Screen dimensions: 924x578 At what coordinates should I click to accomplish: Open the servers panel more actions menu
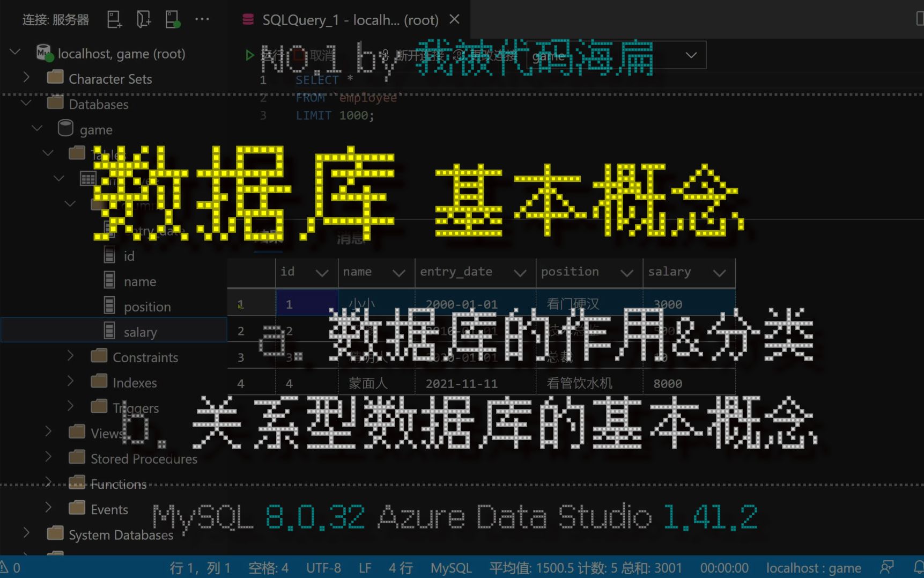(x=202, y=19)
